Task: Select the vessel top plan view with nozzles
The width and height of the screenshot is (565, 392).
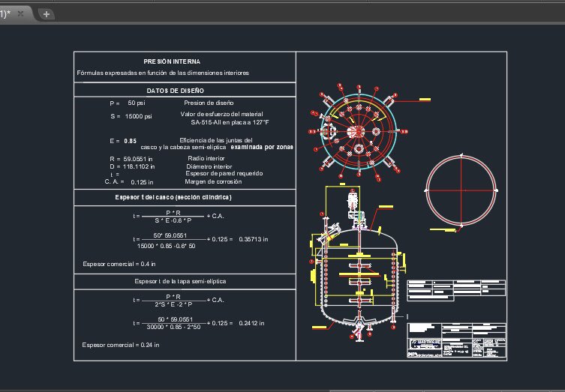Action: (359, 132)
